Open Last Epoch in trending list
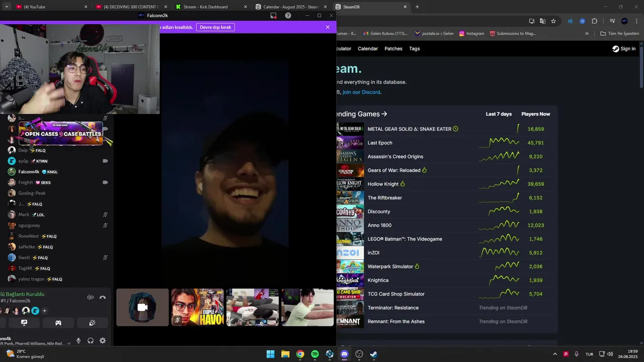The image size is (644, 362). [x=380, y=143]
